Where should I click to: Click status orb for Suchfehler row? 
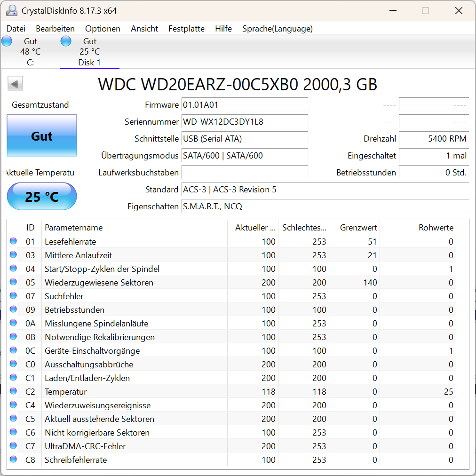(13, 296)
